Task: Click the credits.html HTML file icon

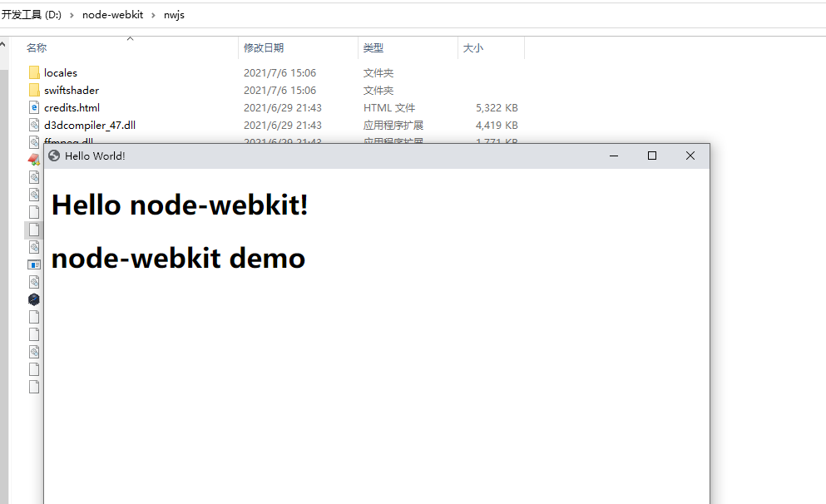Action: [x=34, y=107]
